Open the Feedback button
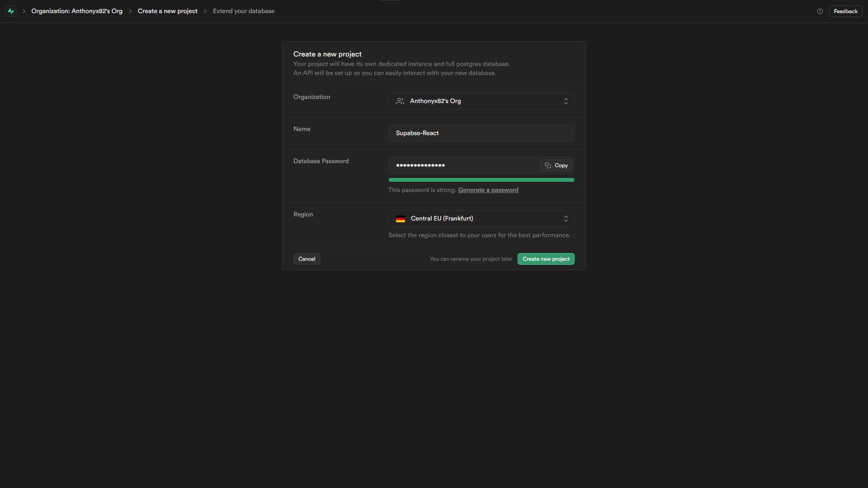 pos(845,11)
